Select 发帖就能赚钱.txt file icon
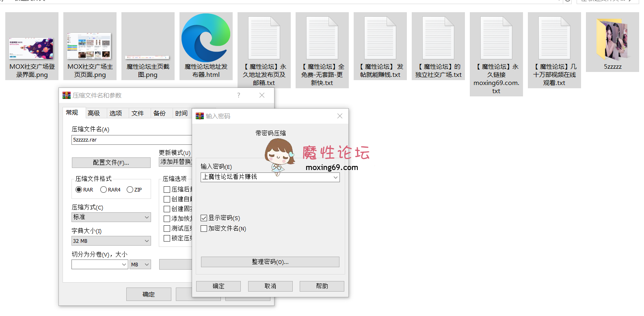 pos(380,38)
